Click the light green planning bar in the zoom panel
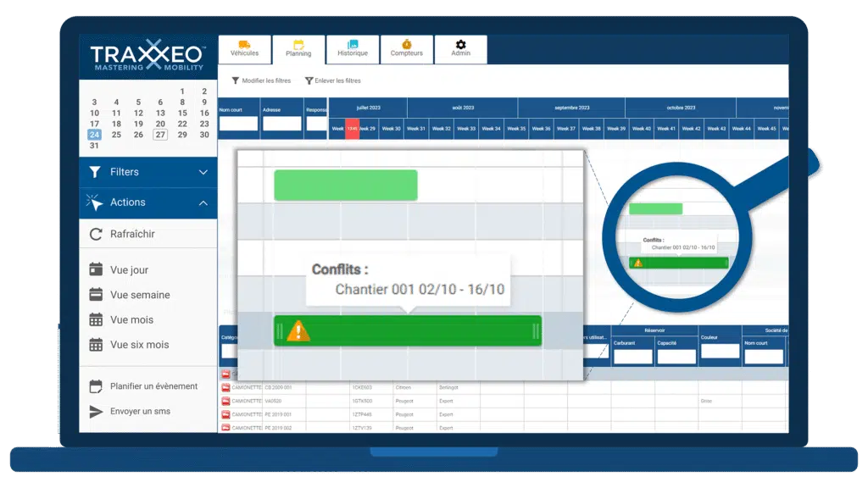 click(346, 186)
